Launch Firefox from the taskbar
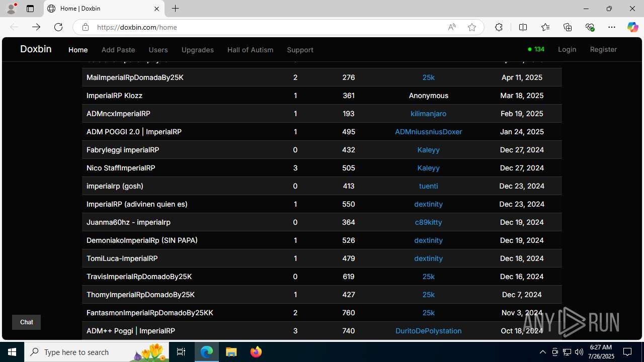This screenshot has height=362, width=644. click(x=256, y=352)
